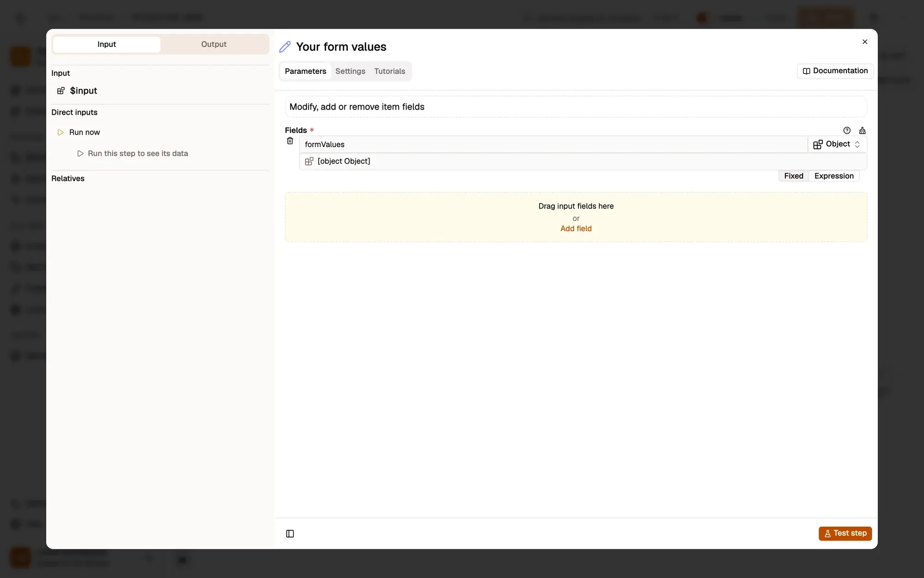Click the [object Object] value field
The width and height of the screenshot is (924, 578).
(583, 161)
